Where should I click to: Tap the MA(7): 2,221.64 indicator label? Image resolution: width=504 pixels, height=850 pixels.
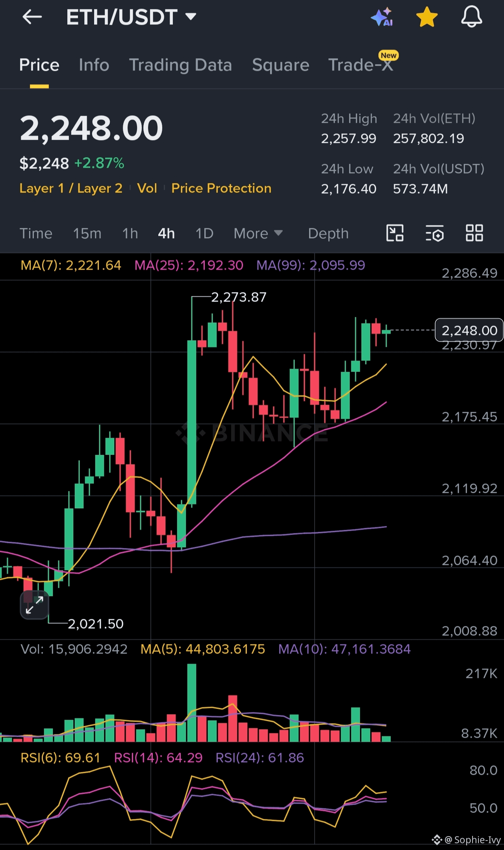pos(70,265)
